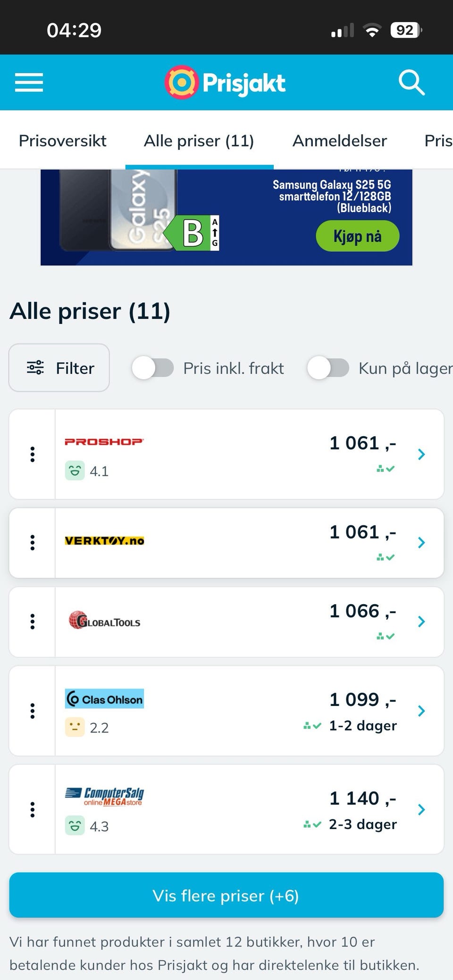Expand Proshop offer with chevron arrow
Image resolution: width=453 pixels, height=980 pixels.
421,454
